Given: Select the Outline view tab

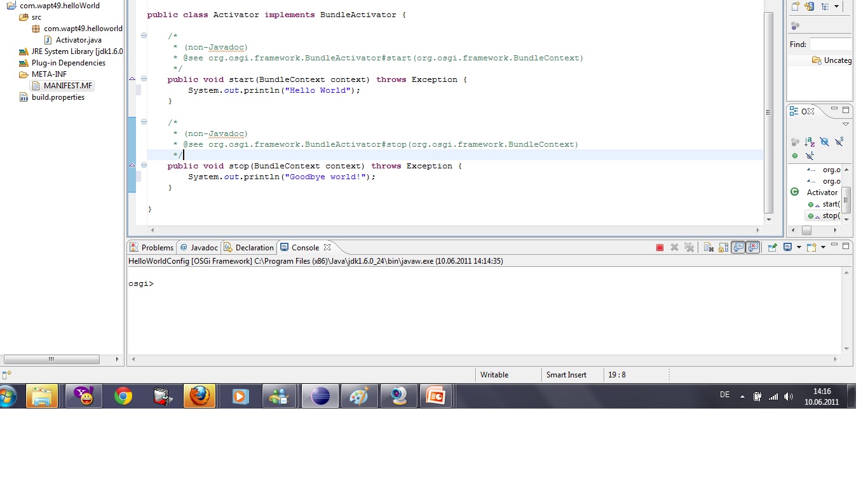Looking at the screenshot, I should coord(803,111).
